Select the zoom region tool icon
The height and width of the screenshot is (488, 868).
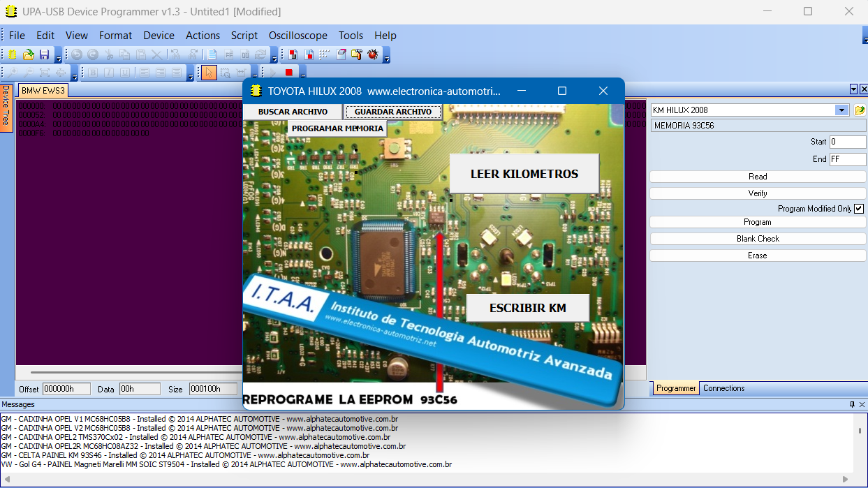pos(225,72)
